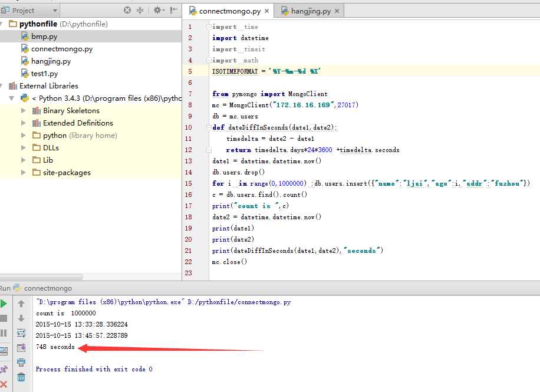This screenshot has width=540, height=392.
Task: Click the python library home folder icon
Action: point(37,135)
